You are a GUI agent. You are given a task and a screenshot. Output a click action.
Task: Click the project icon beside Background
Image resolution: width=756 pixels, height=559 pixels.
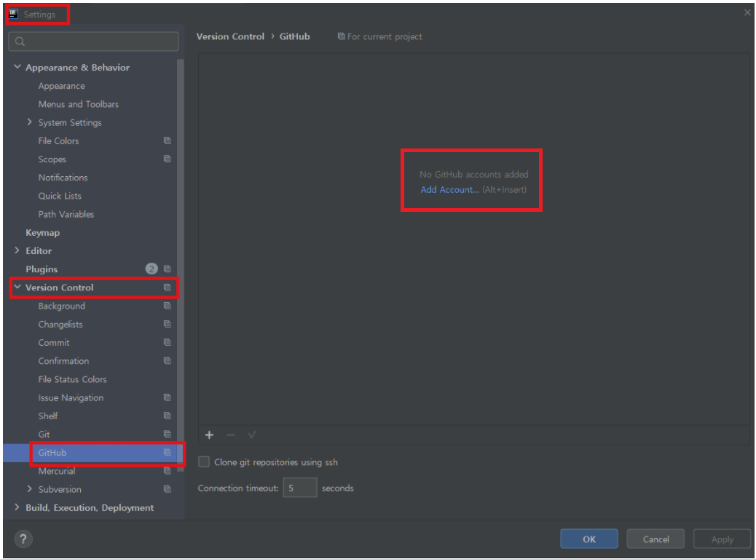pos(168,306)
